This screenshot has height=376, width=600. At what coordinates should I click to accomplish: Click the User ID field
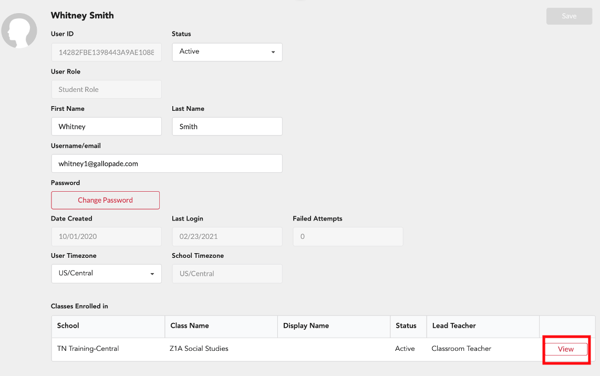[106, 52]
